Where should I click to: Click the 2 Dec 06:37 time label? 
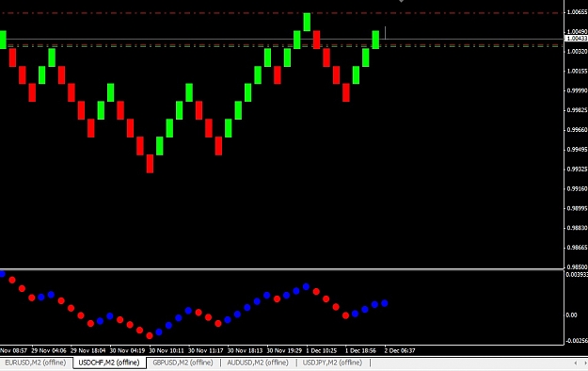pyautogui.click(x=400, y=350)
